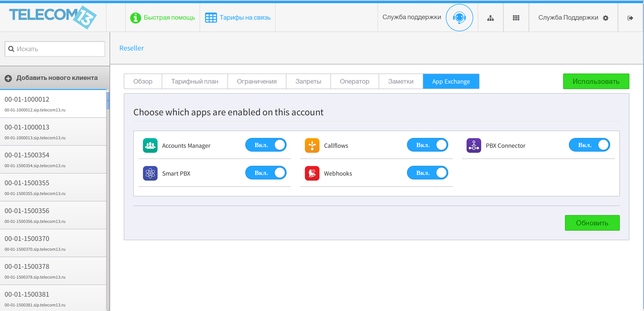The height and width of the screenshot is (311, 644).
Task: Click the Callflows app icon
Action: click(x=312, y=145)
